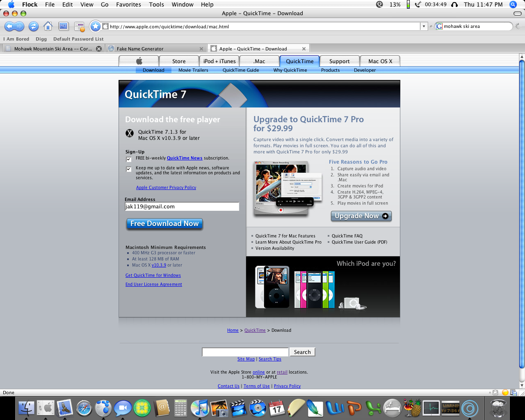Open the End User License Agreement link
This screenshot has width=525, height=420.
pyautogui.click(x=154, y=284)
